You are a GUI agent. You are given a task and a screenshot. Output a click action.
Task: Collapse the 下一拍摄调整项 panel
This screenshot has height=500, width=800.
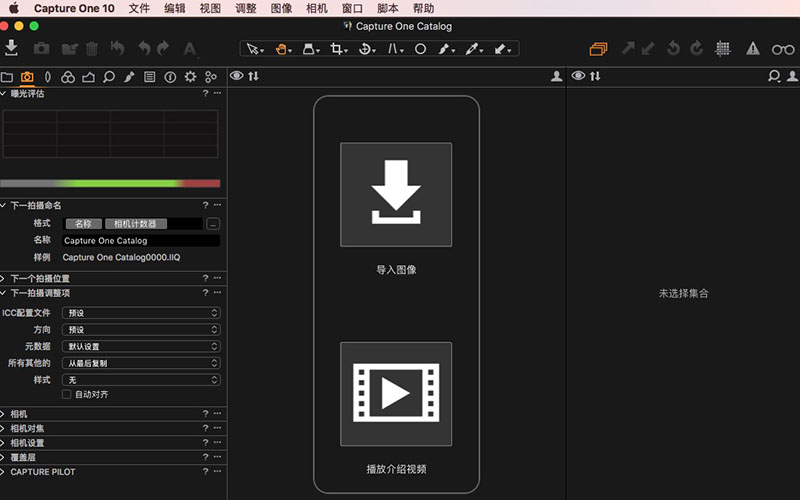pyautogui.click(x=3, y=293)
